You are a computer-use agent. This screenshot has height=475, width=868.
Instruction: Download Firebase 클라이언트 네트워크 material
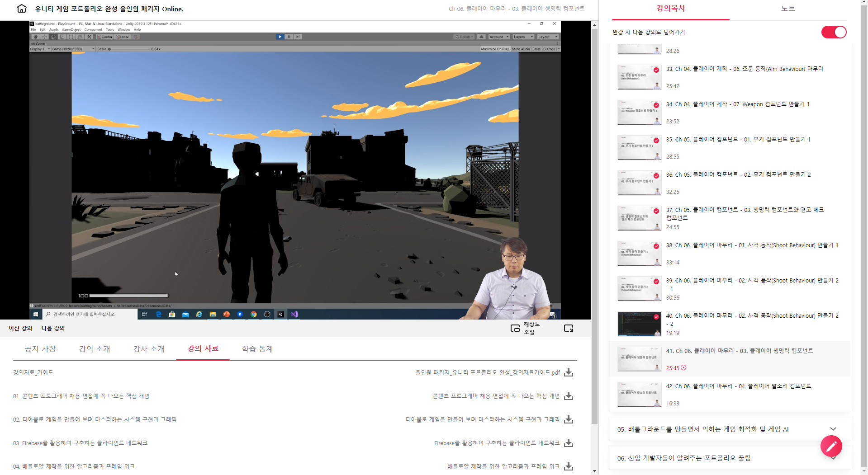coord(569,443)
